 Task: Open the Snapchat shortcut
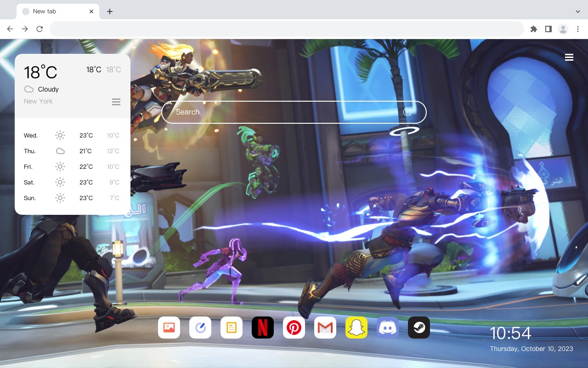point(356,328)
